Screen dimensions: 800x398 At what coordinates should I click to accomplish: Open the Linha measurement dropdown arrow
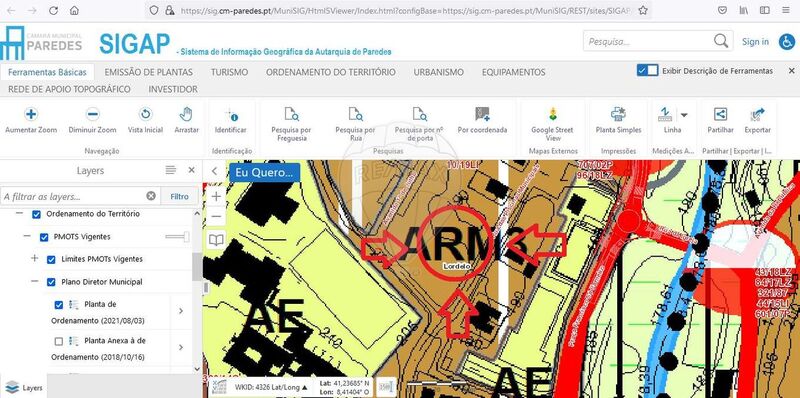pos(684,115)
